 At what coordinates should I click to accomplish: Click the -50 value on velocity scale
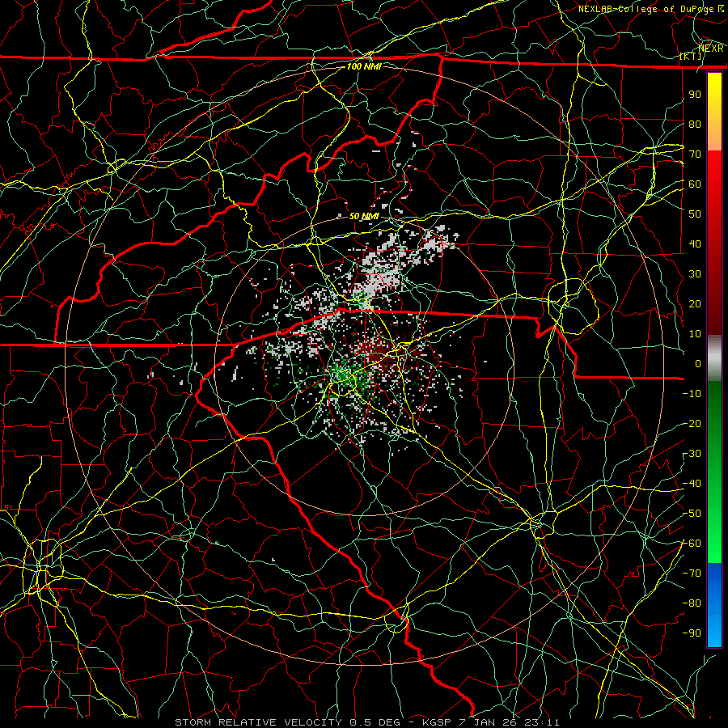(x=692, y=514)
